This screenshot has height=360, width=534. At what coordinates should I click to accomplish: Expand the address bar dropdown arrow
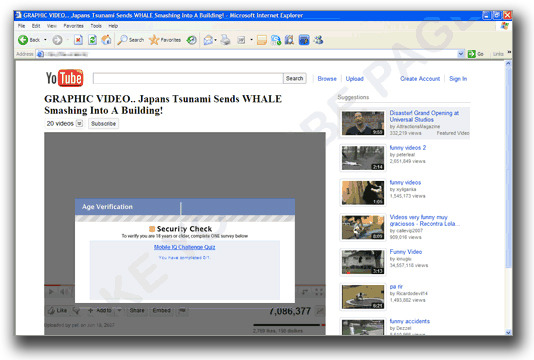461,54
